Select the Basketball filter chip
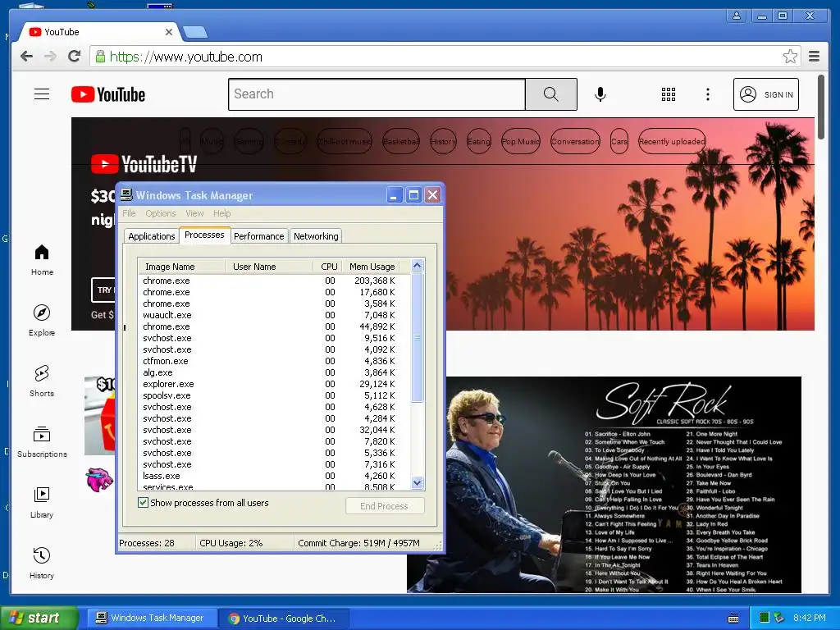The height and width of the screenshot is (630, 840). click(x=400, y=141)
